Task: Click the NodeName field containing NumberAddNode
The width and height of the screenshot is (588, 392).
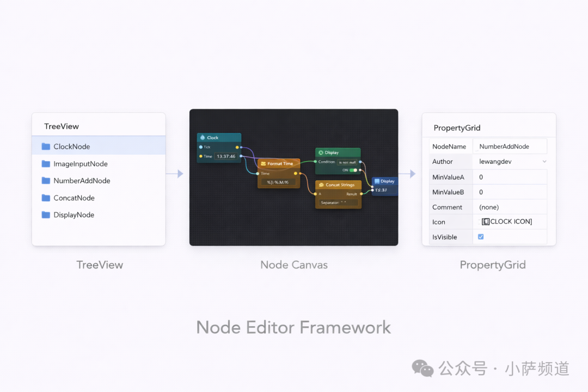Action: (510, 146)
